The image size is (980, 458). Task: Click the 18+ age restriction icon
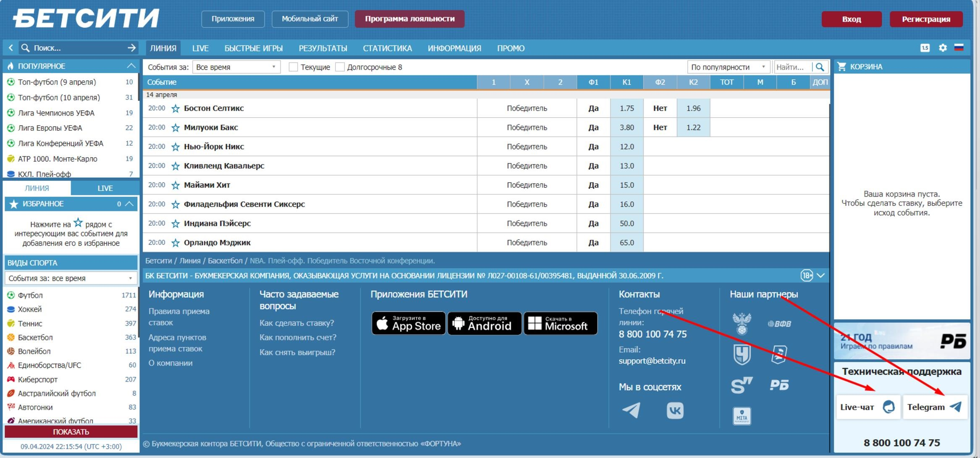coord(806,276)
